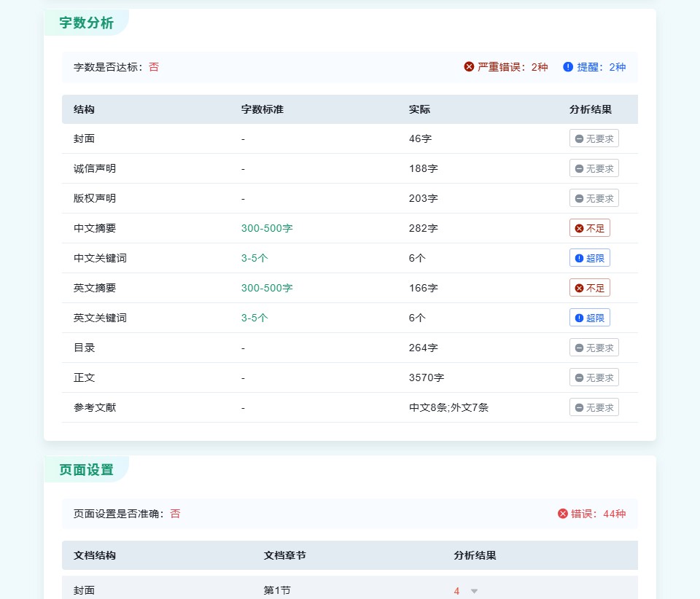This screenshot has height=599, width=700.
Task: Expand the 封面 第1节 result arrow
Action: [474, 591]
